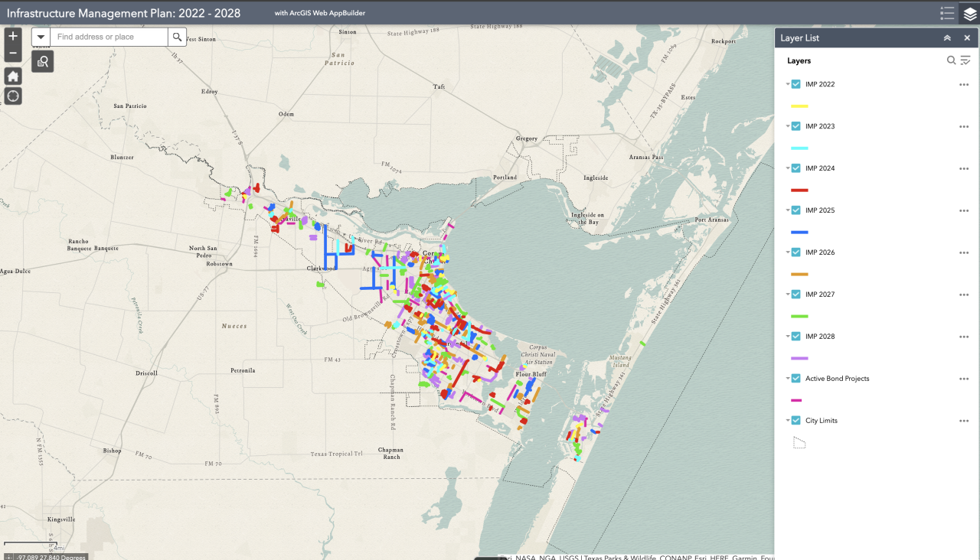The height and width of the screenshot is (560, 980).
Task: Select the Legend widget icon
Action: click(x=946, y=13)
